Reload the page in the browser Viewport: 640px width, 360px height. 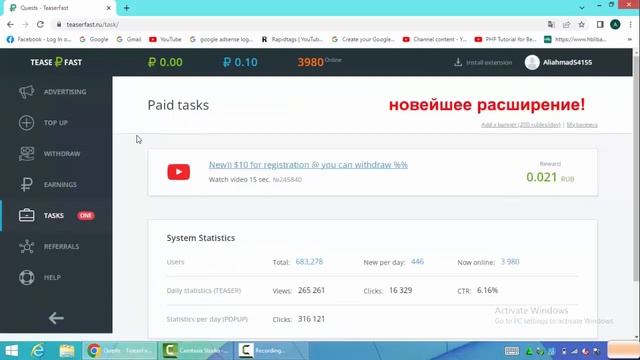tap(40, 24)
